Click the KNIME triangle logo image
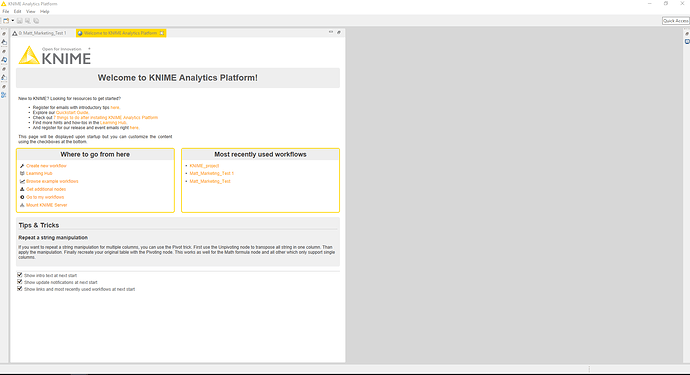This screenshot has height=375, width=690. pos(29,55)
